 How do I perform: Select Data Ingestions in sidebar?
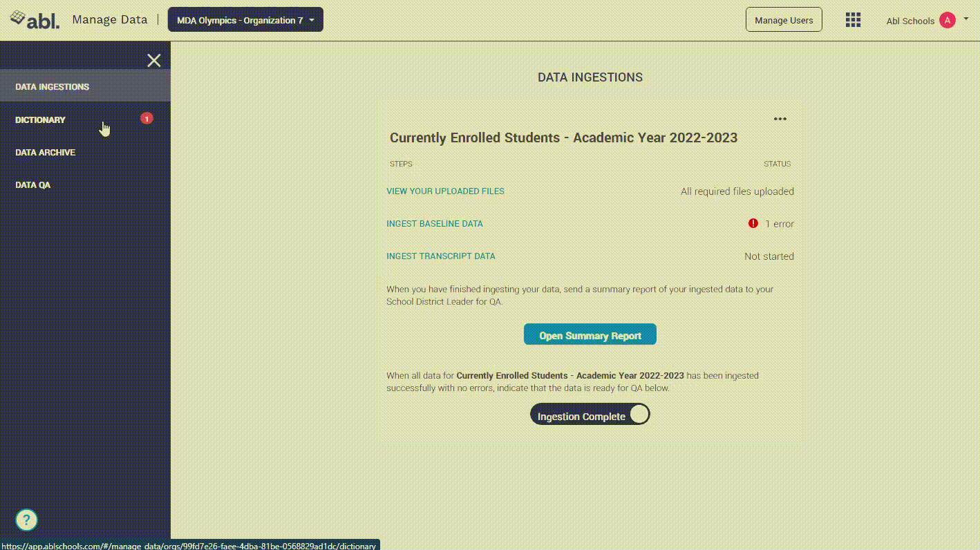click(x=53, y=87)
